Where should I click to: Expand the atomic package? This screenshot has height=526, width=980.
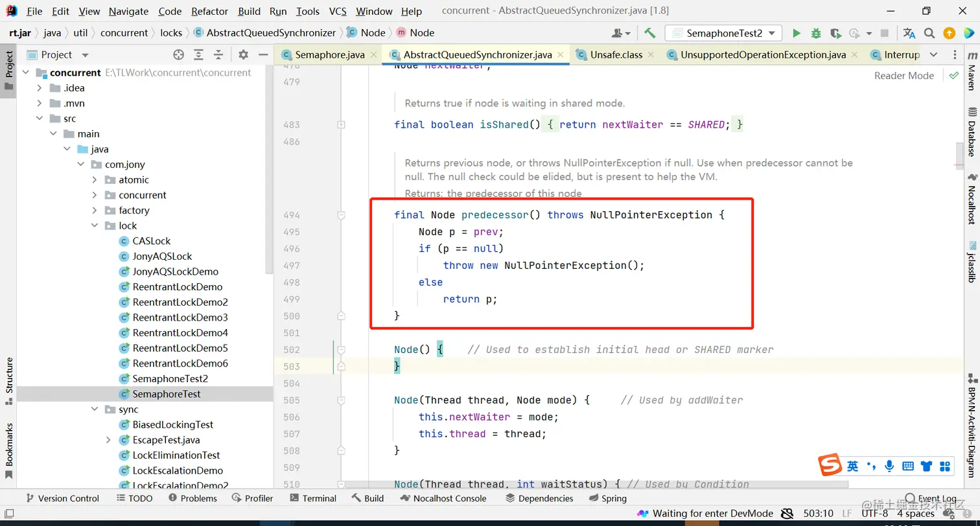coord(95,180)
